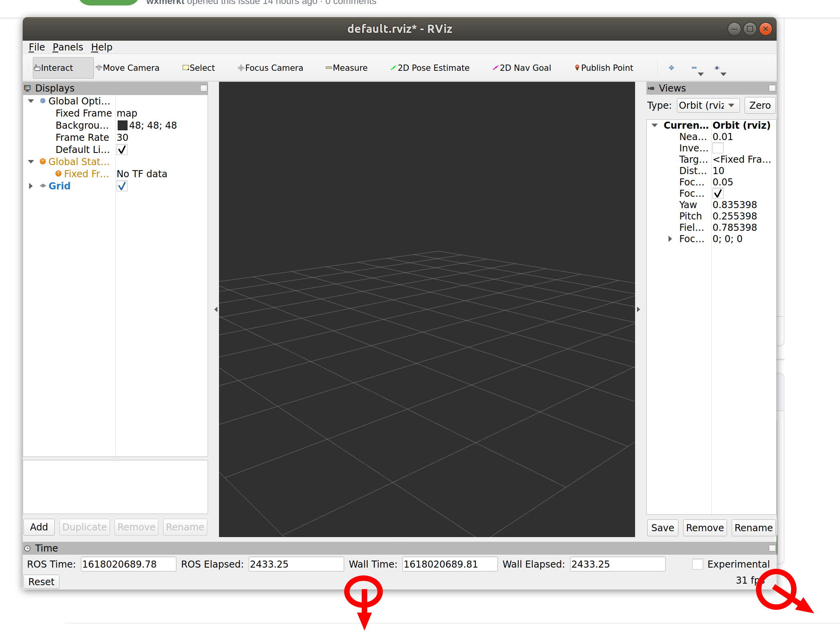The width and height of the screenshot is (840, 638).
Task: Activate the Focus Camera tool
Action: click(x=270, y=68)
